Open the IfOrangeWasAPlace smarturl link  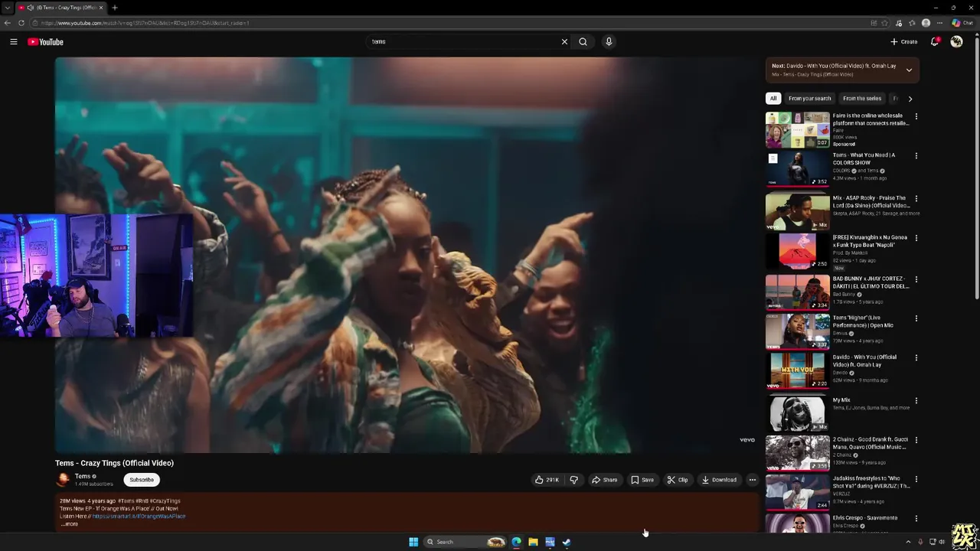pyautogui.click(x=139, y=517)
